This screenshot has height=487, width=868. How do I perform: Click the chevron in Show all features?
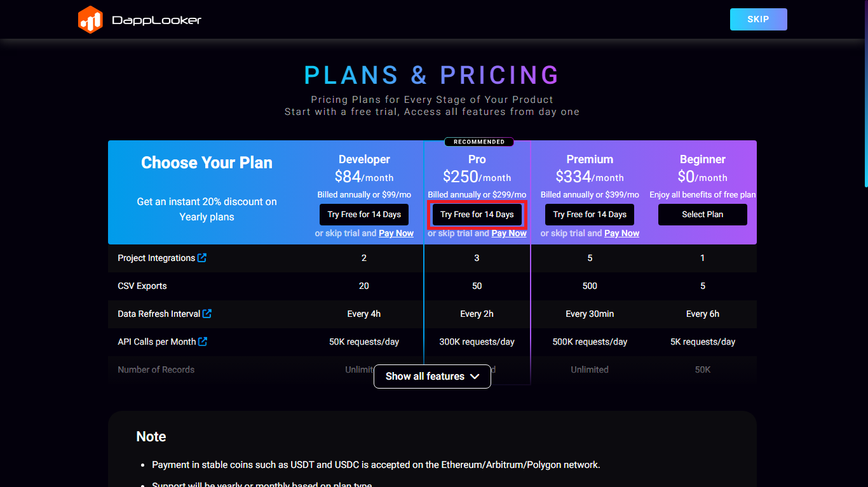(x=475, y=377)
